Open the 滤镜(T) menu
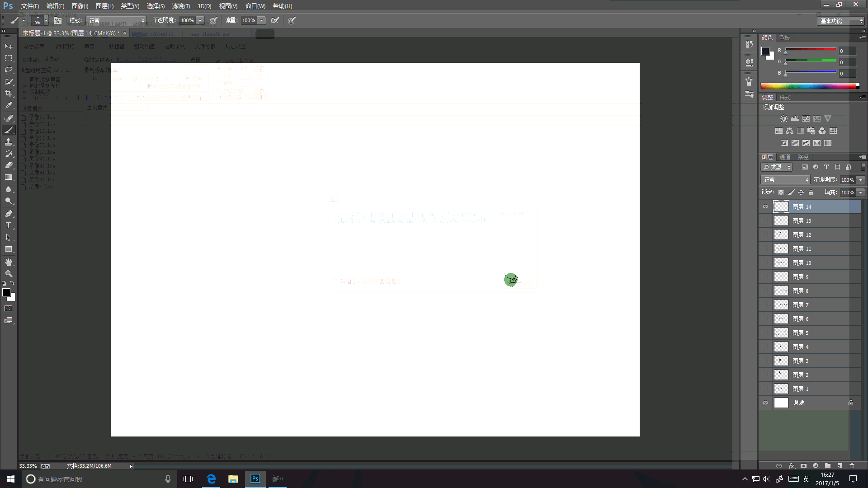 pyautogui.click(x=181, y=6)
